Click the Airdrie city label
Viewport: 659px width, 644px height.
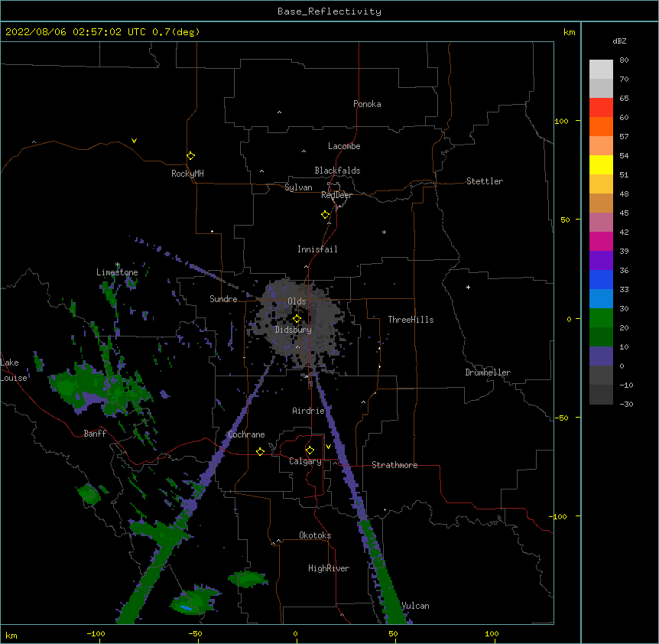point(309,411)
